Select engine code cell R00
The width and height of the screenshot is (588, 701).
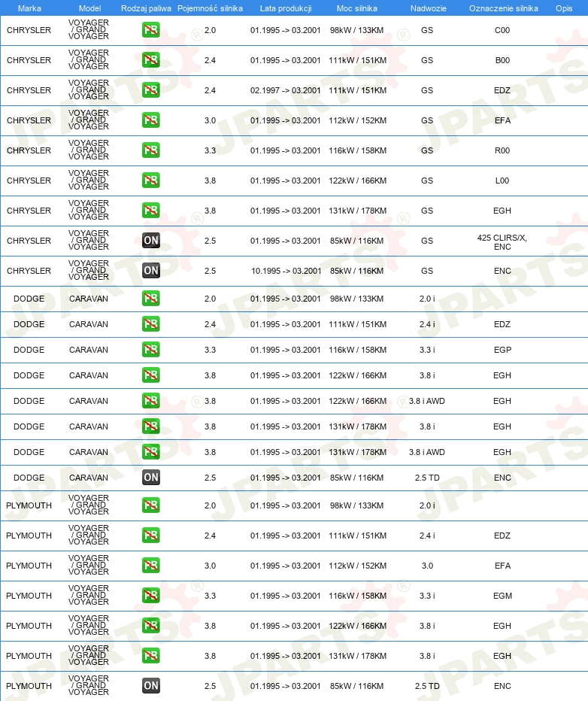502,150
